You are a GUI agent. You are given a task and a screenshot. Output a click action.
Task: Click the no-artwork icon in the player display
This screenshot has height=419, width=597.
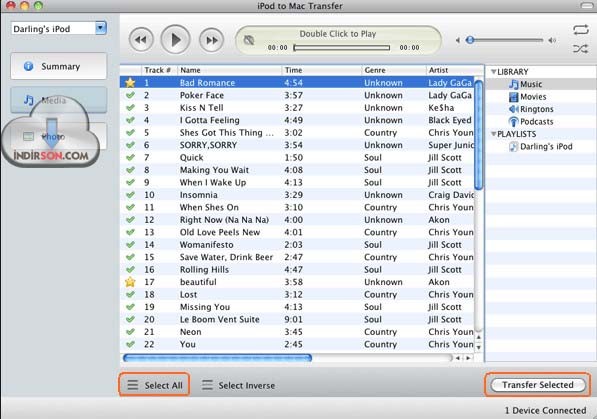(249, 40)
